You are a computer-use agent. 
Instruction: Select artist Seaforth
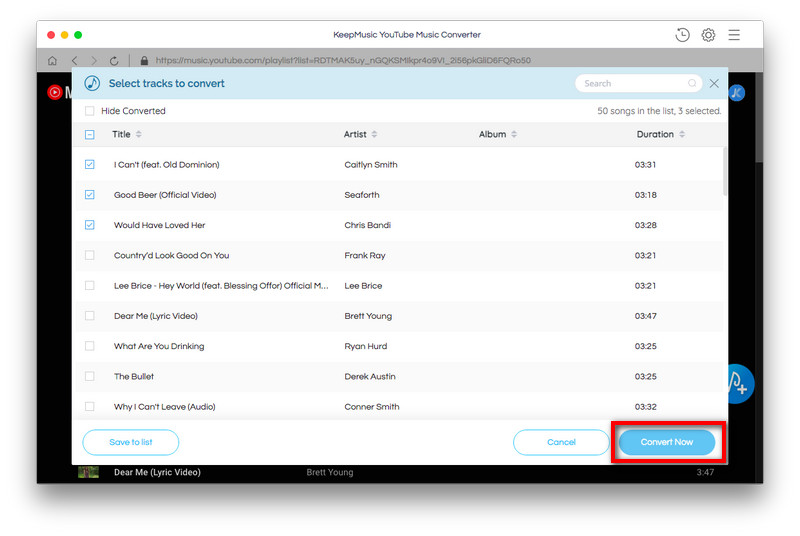point(362,195)
